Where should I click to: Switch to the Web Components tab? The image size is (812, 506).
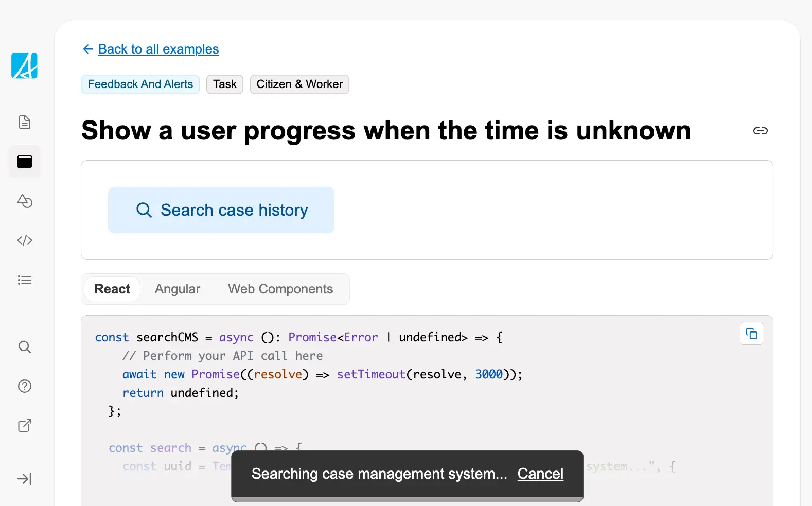pos(280,289)
